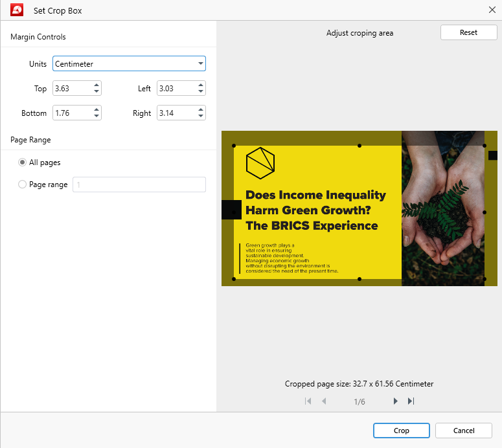Screen dimensions: 502x448
Task: Close the Set Crop Box dialog
Action: pyautogui.click(x=492, y=10)
